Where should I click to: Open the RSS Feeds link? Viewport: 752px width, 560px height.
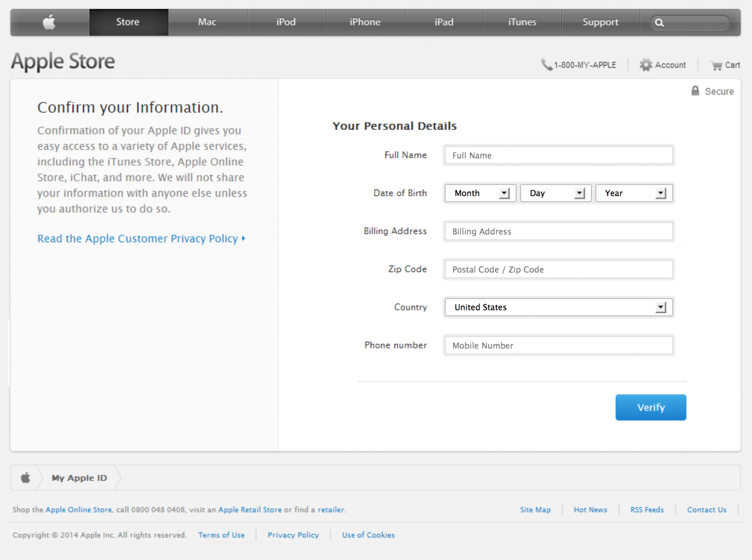tap(647, 510)
